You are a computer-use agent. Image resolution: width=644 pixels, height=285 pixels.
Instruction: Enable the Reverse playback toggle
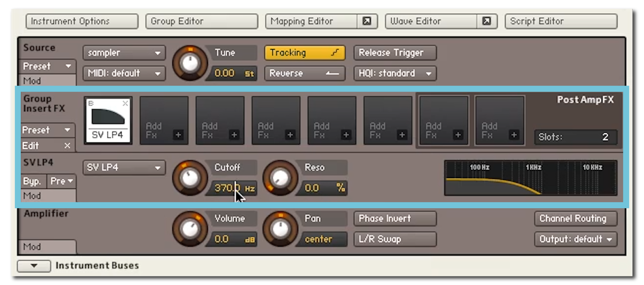[x=304, y=73]
